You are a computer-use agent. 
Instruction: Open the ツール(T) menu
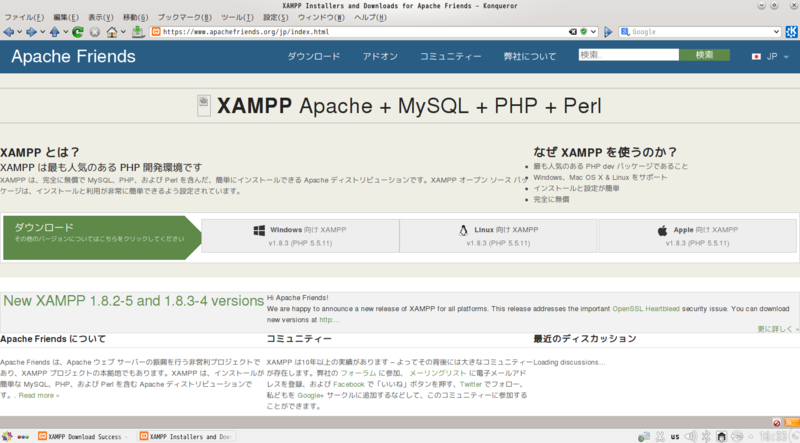coord(237,17)
